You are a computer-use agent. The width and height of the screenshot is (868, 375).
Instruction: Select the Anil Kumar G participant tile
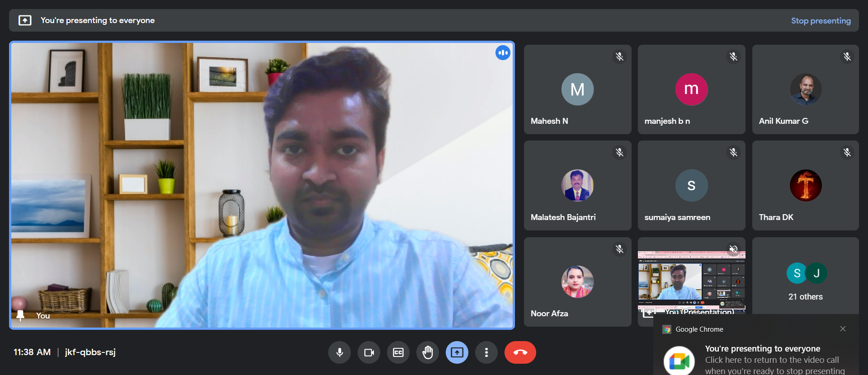pos(805,89)
